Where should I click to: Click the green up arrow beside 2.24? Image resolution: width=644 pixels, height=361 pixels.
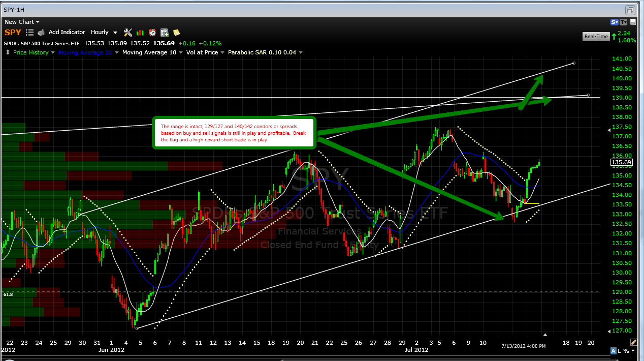[615, 37]
